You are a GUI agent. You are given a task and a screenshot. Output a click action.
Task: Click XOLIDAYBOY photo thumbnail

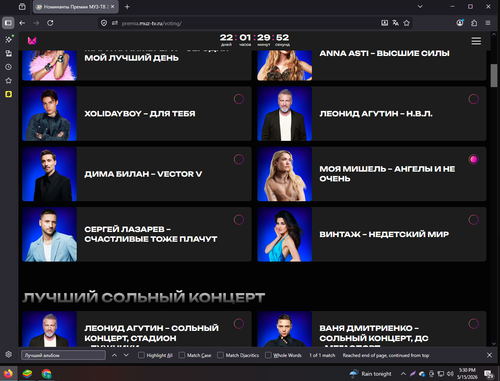(x=50, y=114)
